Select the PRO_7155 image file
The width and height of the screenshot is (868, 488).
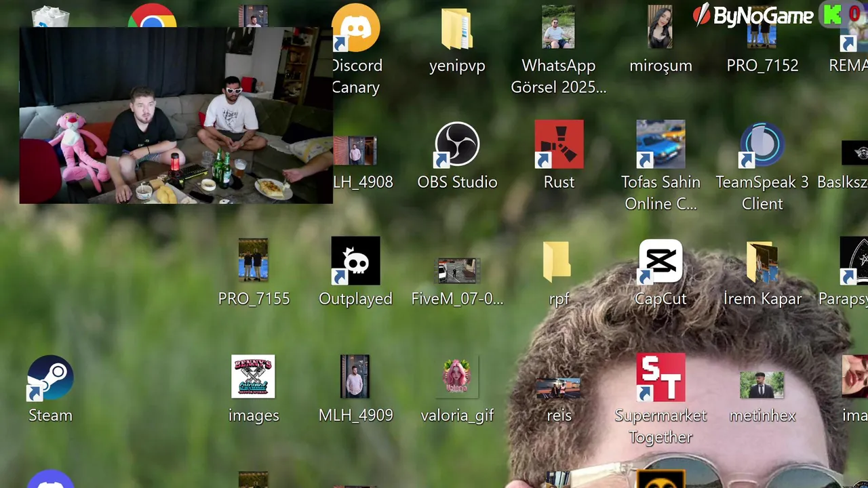(254, 260)
